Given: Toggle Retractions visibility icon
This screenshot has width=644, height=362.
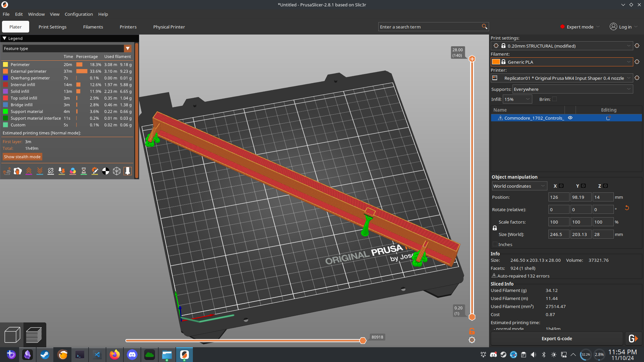Looking at the screenshot, I should [29, 171].
